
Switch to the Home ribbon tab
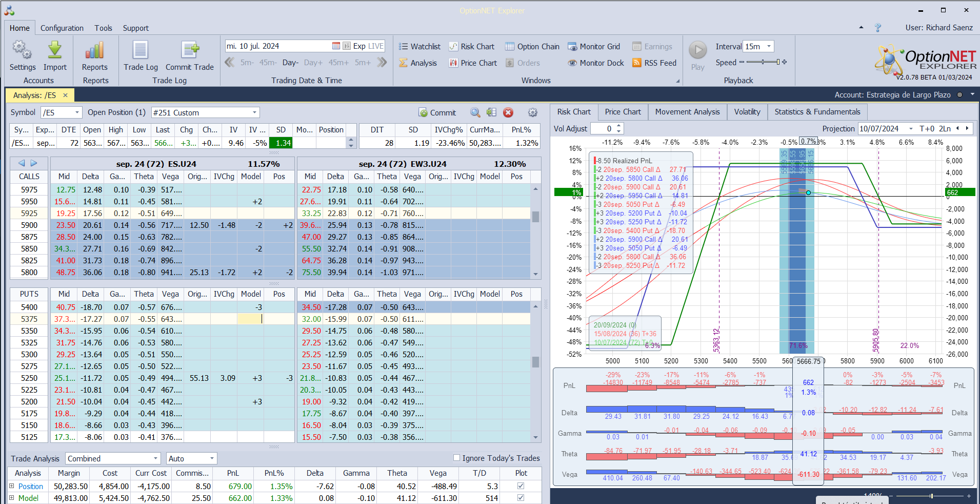[x=19, y=28]
